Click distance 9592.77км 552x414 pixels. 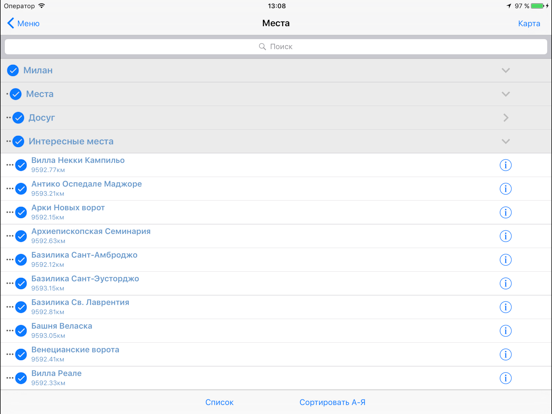[x=48, y=170]
